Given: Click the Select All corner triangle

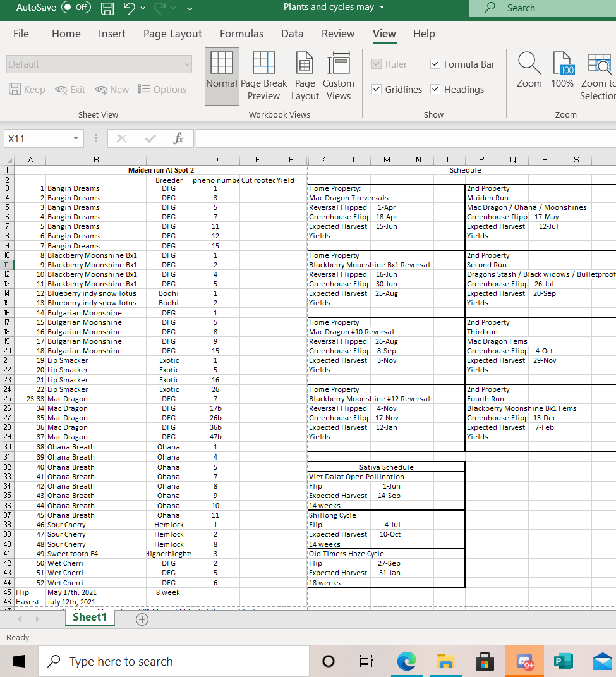Looking at the screenshot, I should pyautogui.click(x=9, y=160).
